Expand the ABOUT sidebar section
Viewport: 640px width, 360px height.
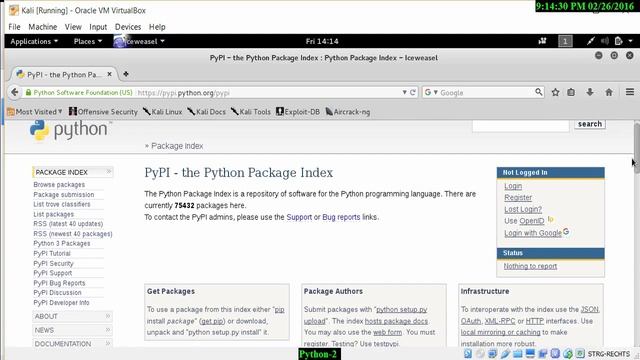(x=72, y=316)
